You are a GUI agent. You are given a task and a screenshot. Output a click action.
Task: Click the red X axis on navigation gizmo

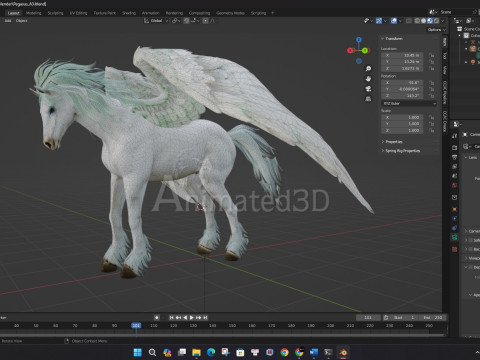[x=350, y=50]
